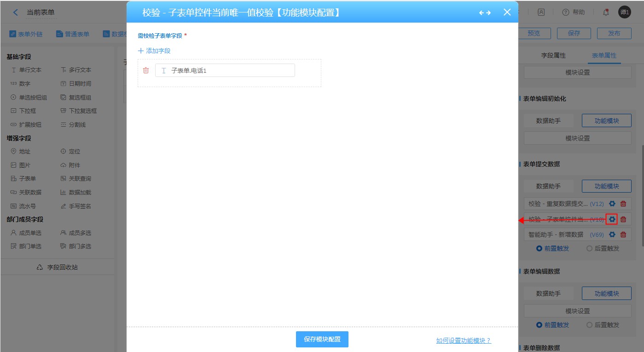This screenshot has height=352, width=644.
Task: Toggle dialog width with the arrows icon
Action: 485,13
